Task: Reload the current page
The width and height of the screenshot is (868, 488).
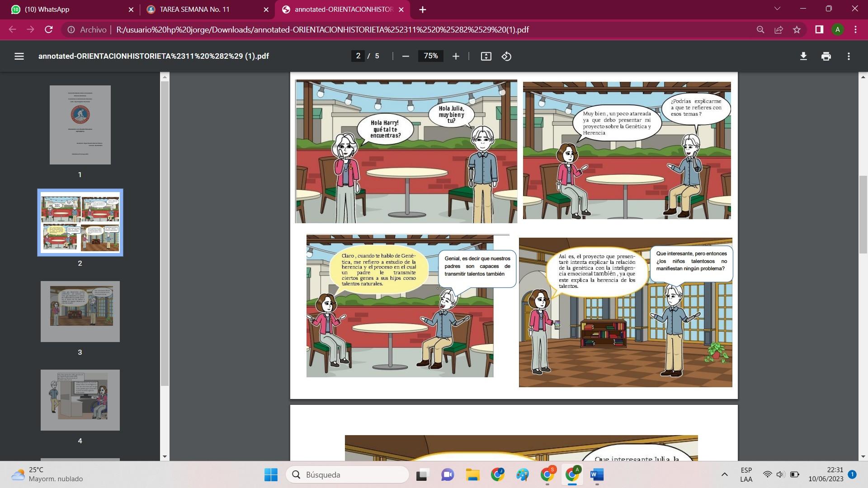Action: [x=49, y=30]
